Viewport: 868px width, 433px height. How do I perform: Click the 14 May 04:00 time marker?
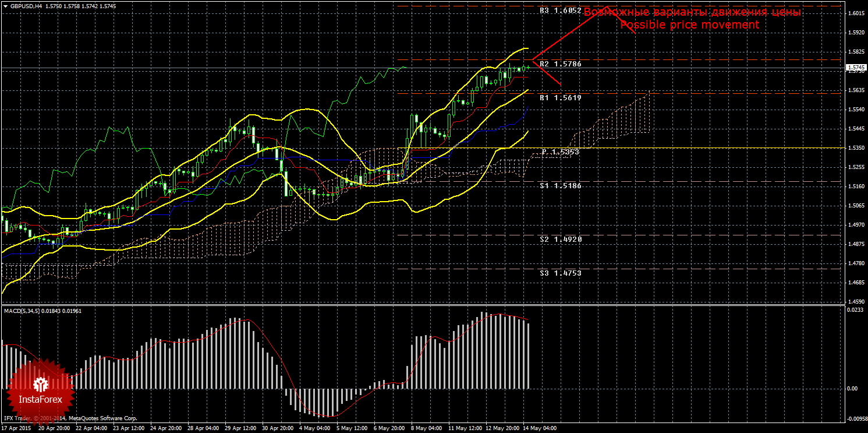(539, 428)
